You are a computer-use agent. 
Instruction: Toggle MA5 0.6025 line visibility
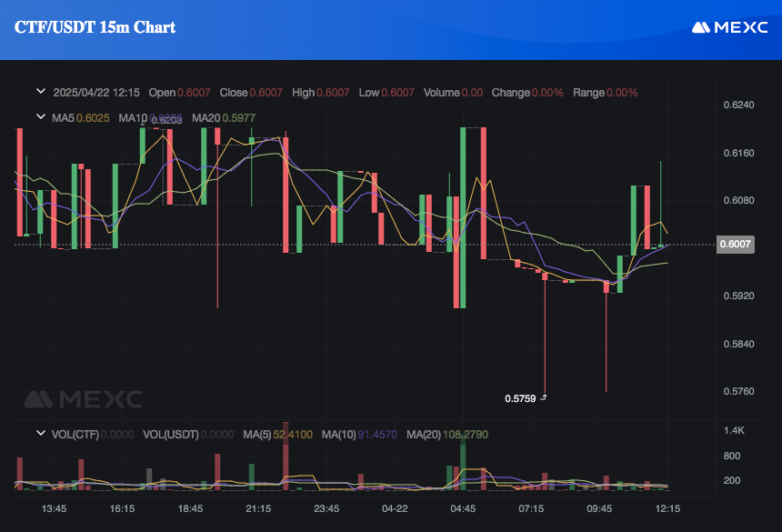(80, 116)
